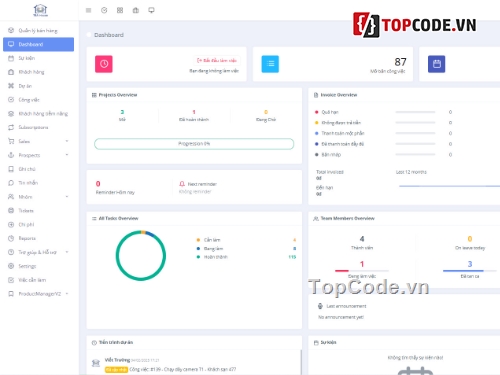Expand the Prospects submenu arrow

(67, 155)
